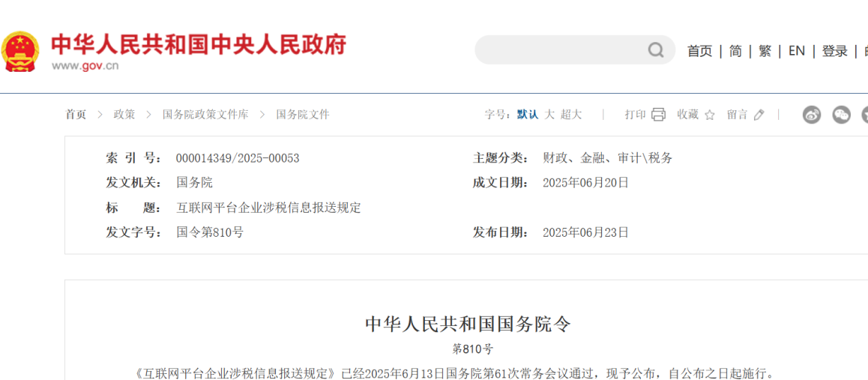Select default font size 默认
This screenshot has width=868, height=380.
tap(528, 115)
